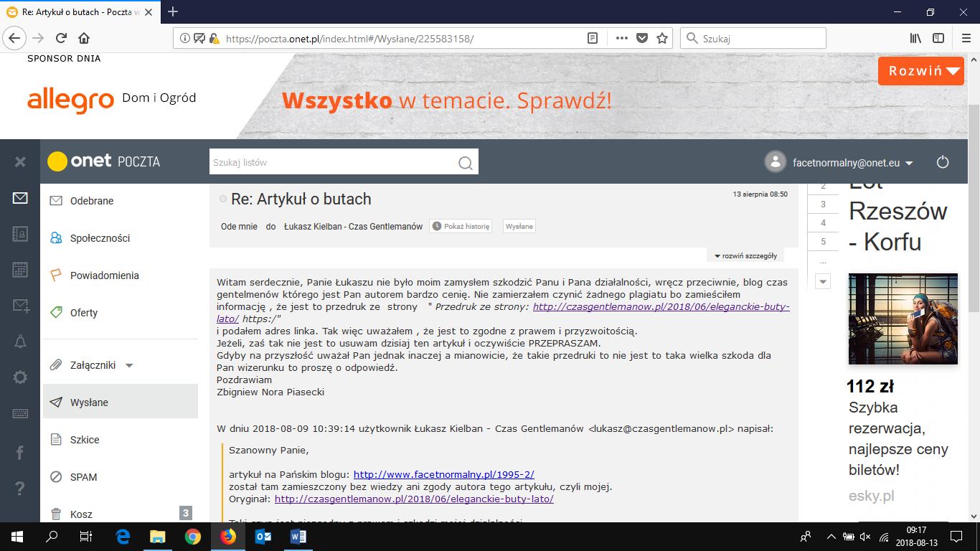Click the Wysłane label tag in header
This screenshot has width=980, height=551.
(519, 226)
